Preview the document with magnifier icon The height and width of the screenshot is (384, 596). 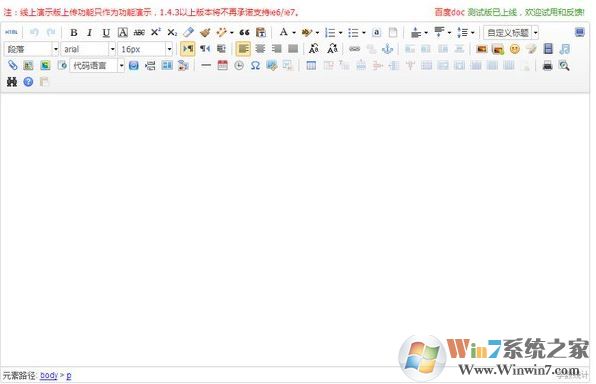[564, 65]
